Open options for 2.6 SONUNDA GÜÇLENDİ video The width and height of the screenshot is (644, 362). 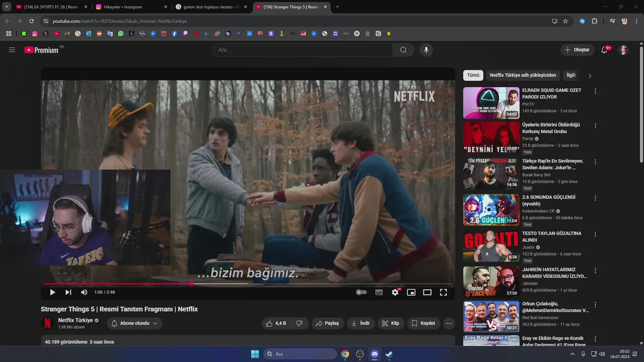coord(595,198)
